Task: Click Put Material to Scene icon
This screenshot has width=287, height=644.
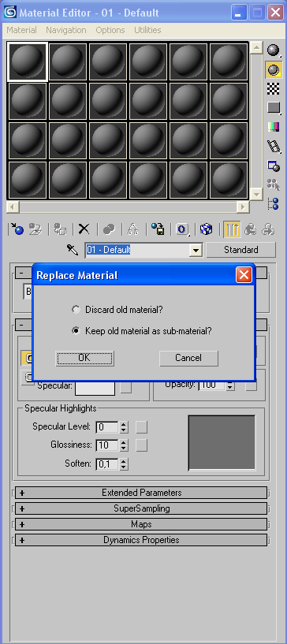Action: (x=35, y=229)
